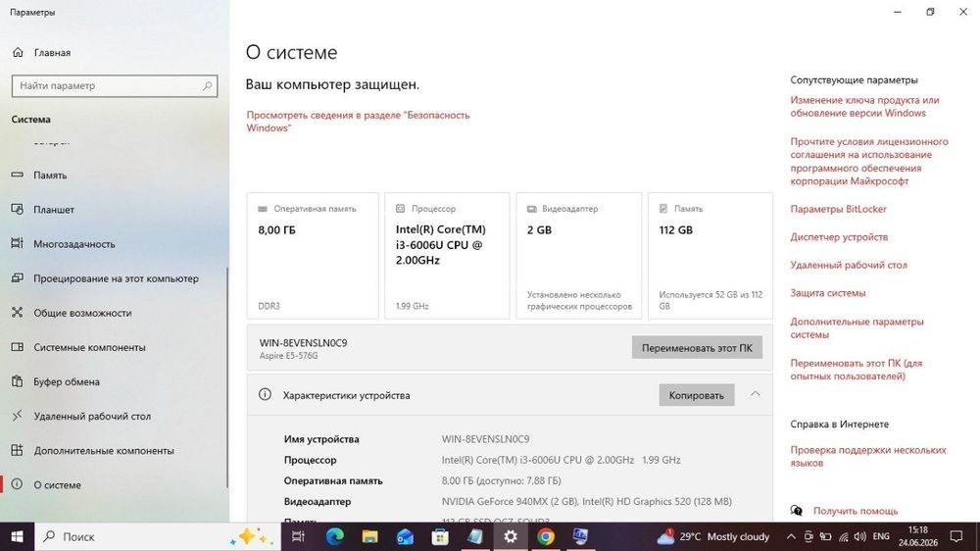Screen dimensions: 980x551
Task: Click the search magnifier in Найти параметр
Action: [207, 85]
